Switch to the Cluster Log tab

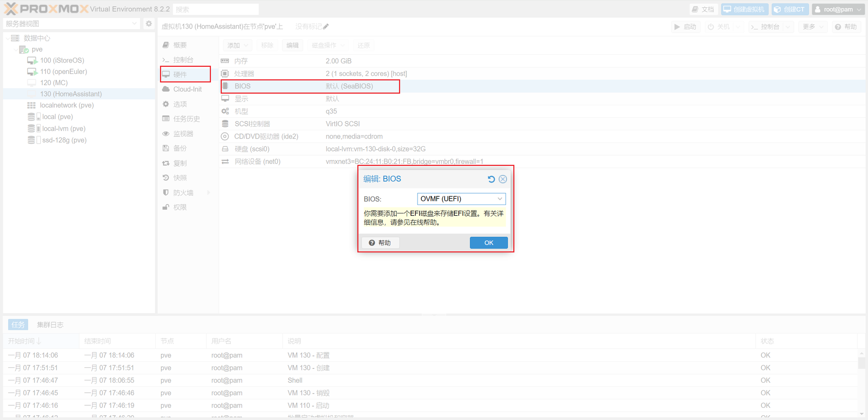50,324
